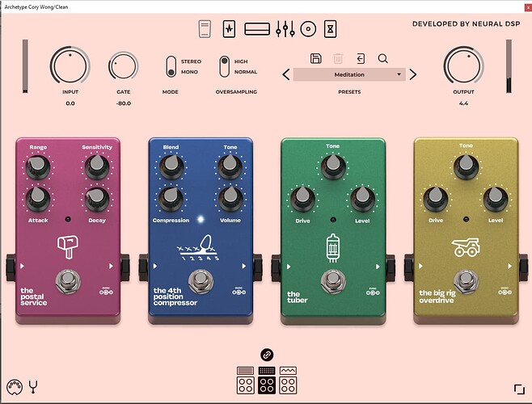Screen dimensions: 532x404
Task: Click the search presets magnifier icon
Action: pos(382,58)
